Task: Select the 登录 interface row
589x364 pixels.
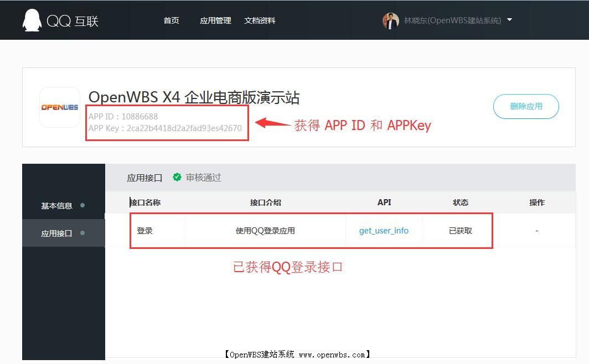Action: (x=145, y=231)
